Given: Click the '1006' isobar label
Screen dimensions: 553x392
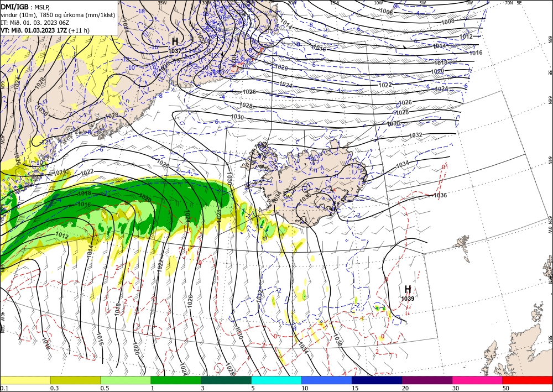Looking at the screenshot, I should click(x=386, y=11).
